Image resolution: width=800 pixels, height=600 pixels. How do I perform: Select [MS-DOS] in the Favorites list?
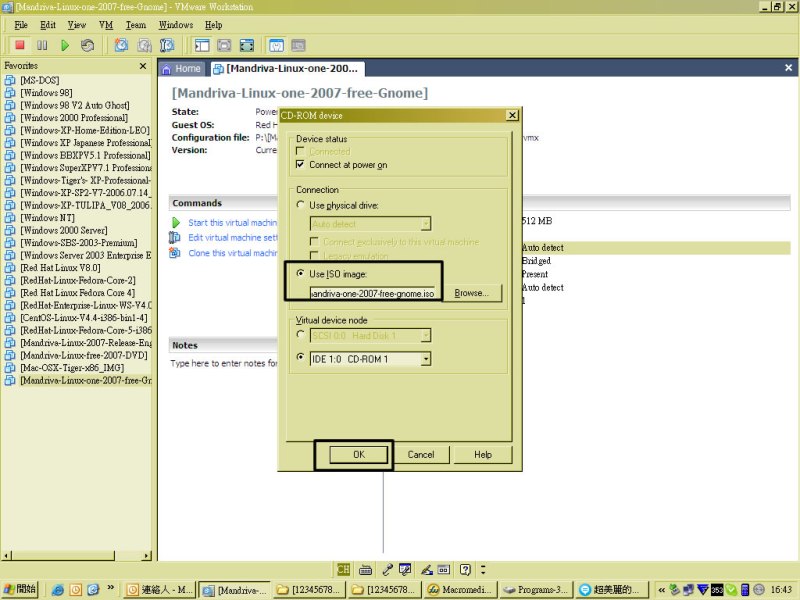click(40, 80)
